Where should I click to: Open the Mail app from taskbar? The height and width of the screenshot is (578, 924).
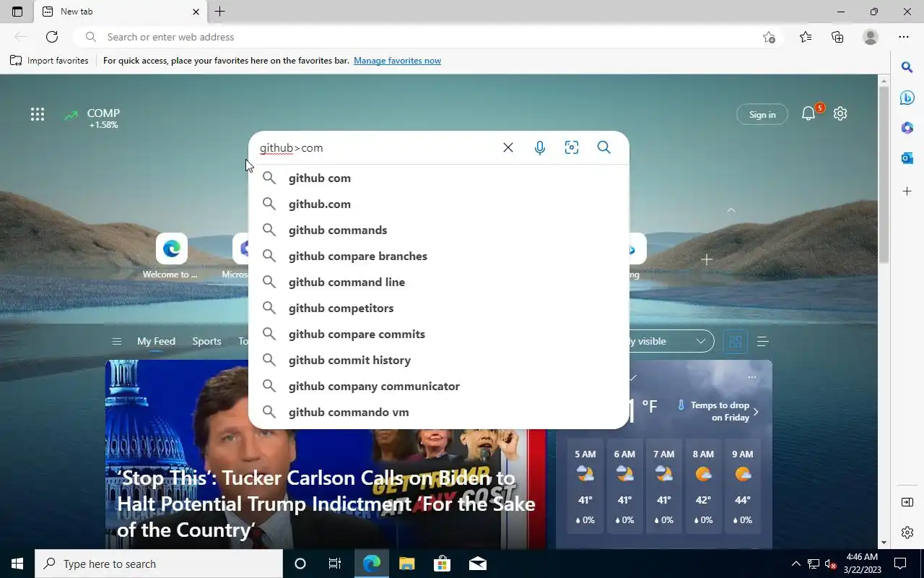coord(478,564)
